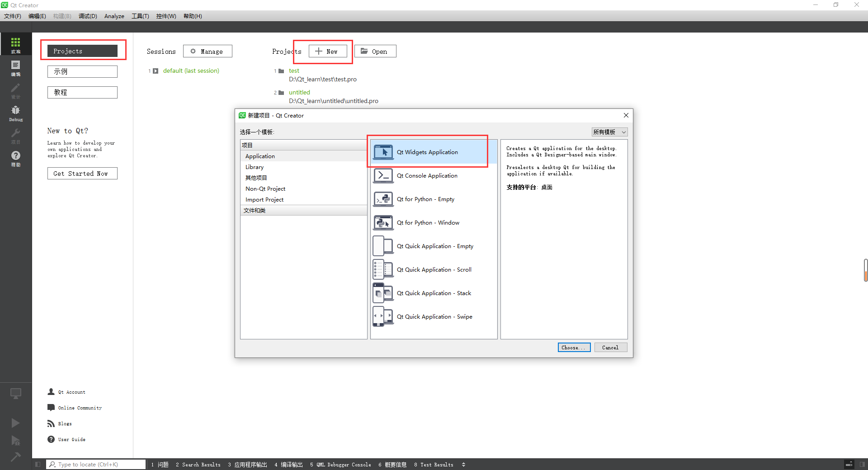The image size is (868, 470).
Task: Select Qt Quick Application - Swipe icon
Action: click(383, 317)
